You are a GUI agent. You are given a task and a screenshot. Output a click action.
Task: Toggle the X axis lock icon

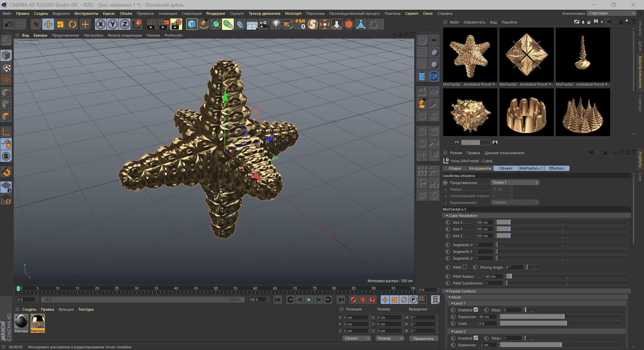[x=101, y=24]
